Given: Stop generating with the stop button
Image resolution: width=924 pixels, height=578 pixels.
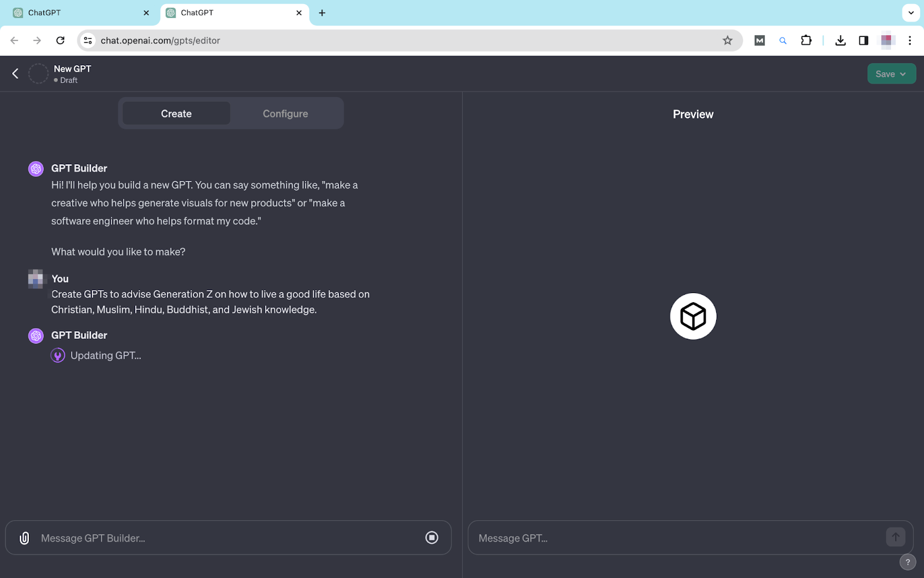Looking at the screenshot, I should (431, 538).
